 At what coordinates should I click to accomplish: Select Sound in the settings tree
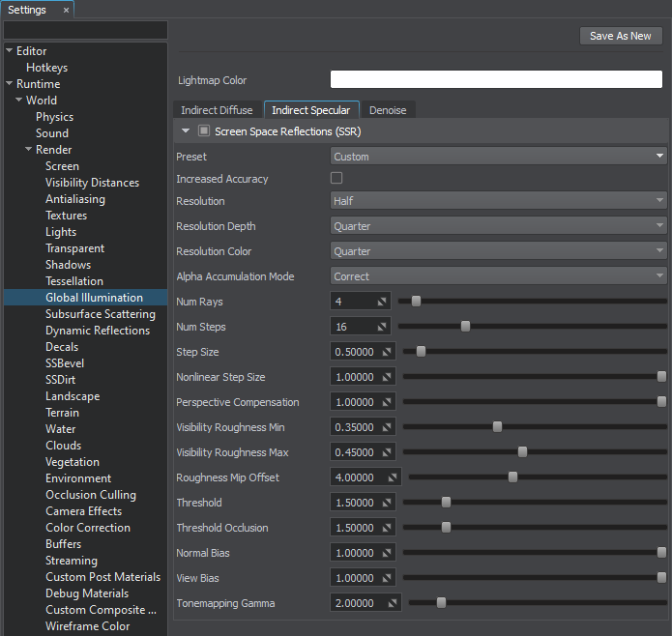point(52,133)
